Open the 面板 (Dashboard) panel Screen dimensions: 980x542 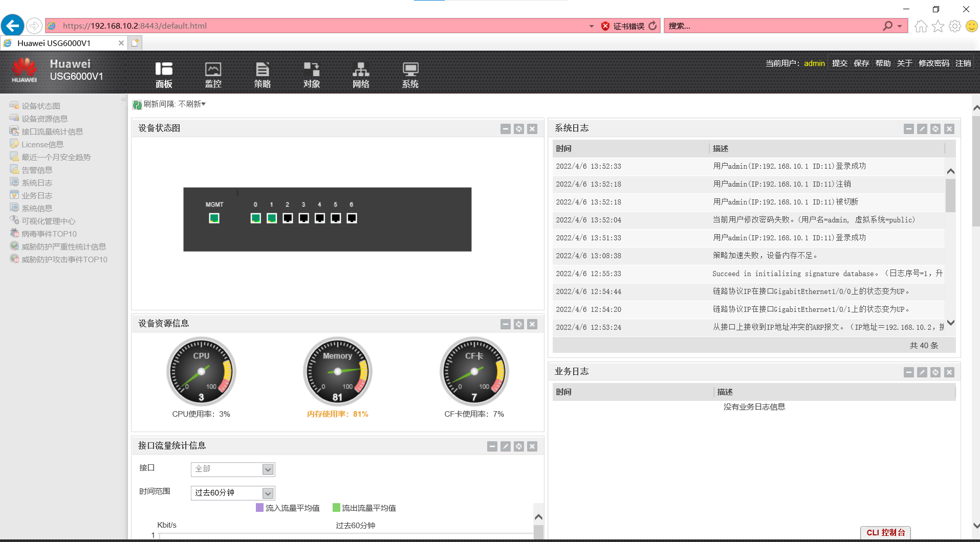pyautogui.click(x=163, y=74)
